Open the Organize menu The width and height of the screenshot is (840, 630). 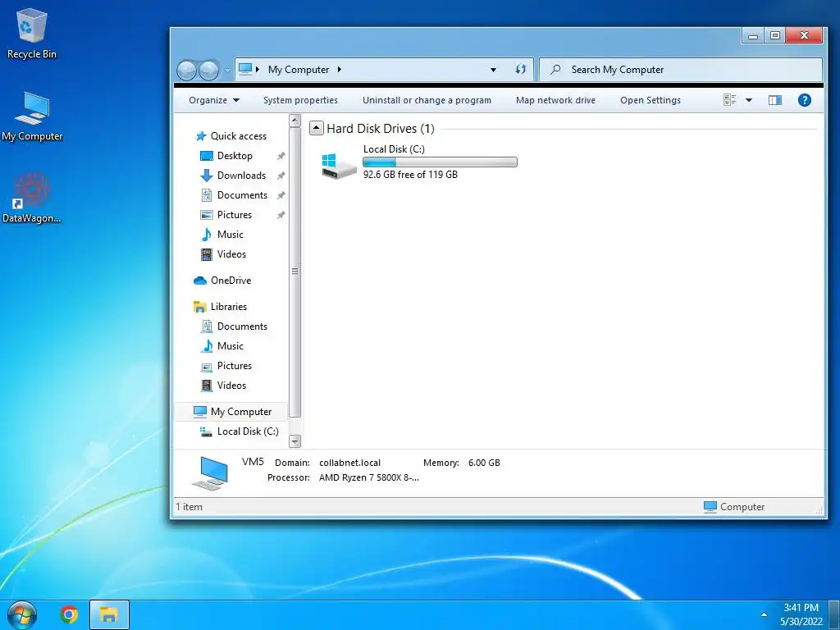click(x=214, y=100)
